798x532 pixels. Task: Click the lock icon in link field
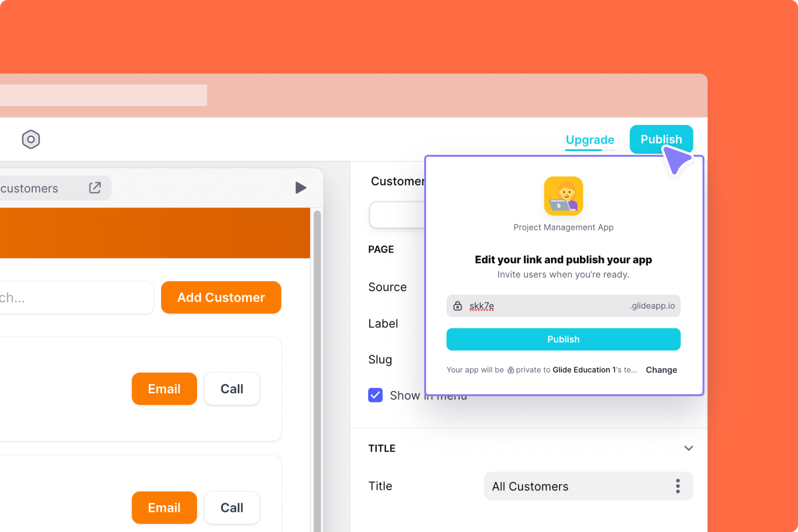coord(457,306)
